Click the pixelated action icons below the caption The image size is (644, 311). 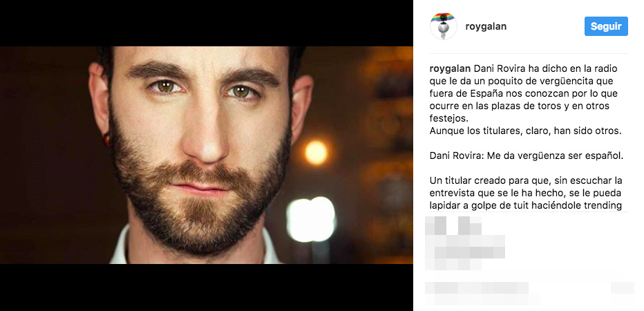[453, 225]
